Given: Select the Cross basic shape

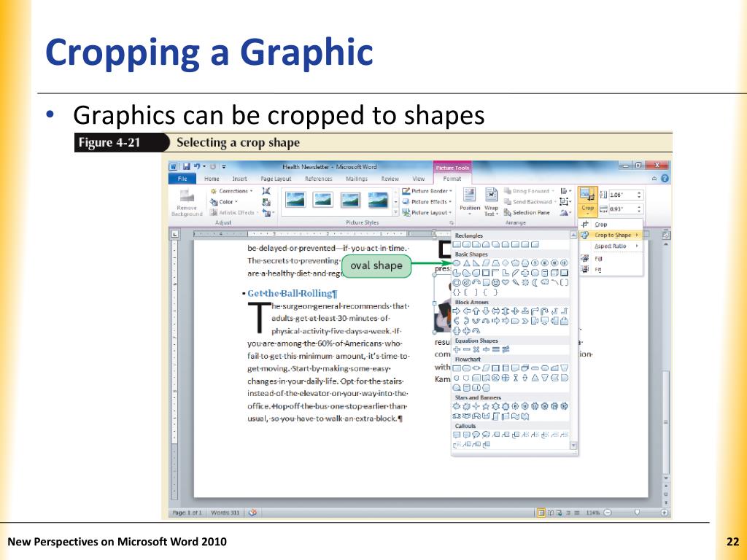Looking at the screenshot, I should [x=525, y=273].
